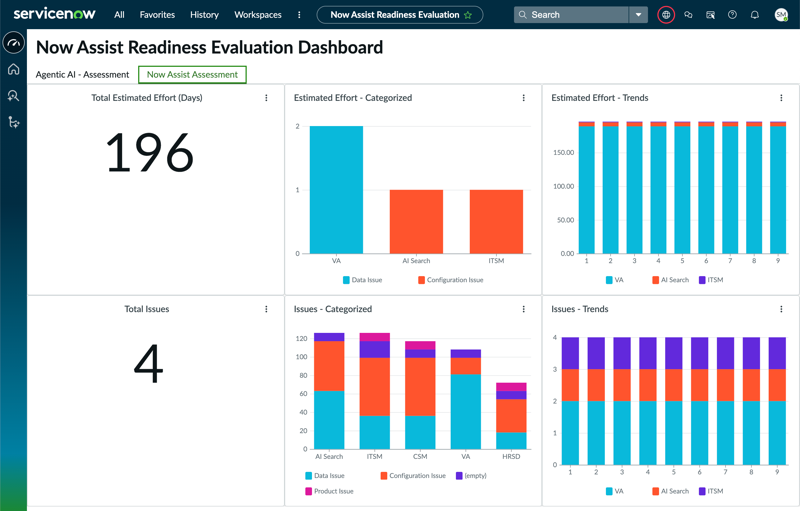Open options for Issues - Categorized widget
The image size is (800, 511).
point(523,309)
